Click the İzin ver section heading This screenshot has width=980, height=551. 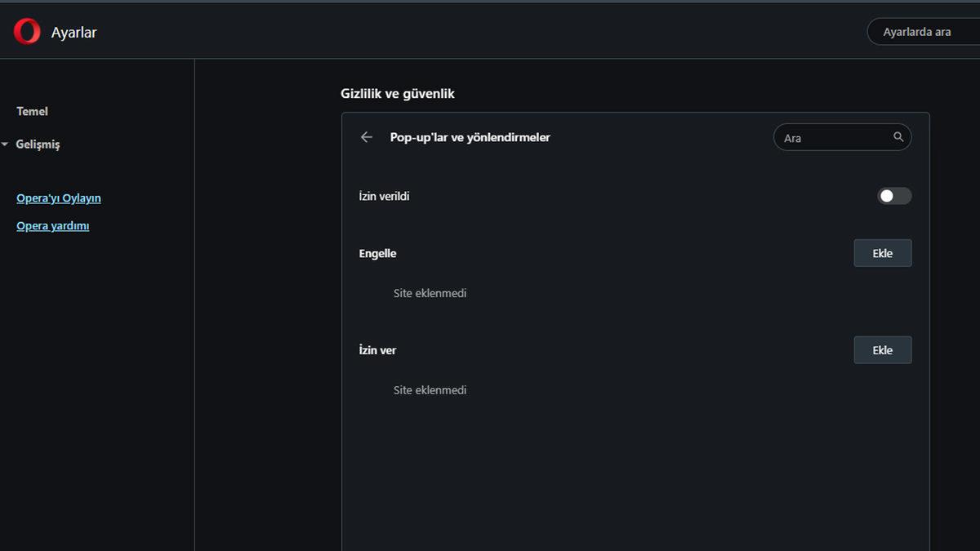pos(377,350)
